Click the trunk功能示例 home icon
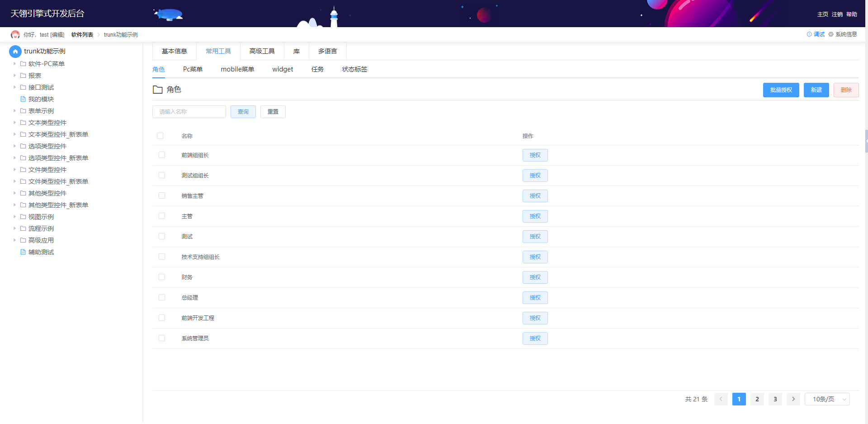The image size is (868, 424). click(x=15, y=51)
